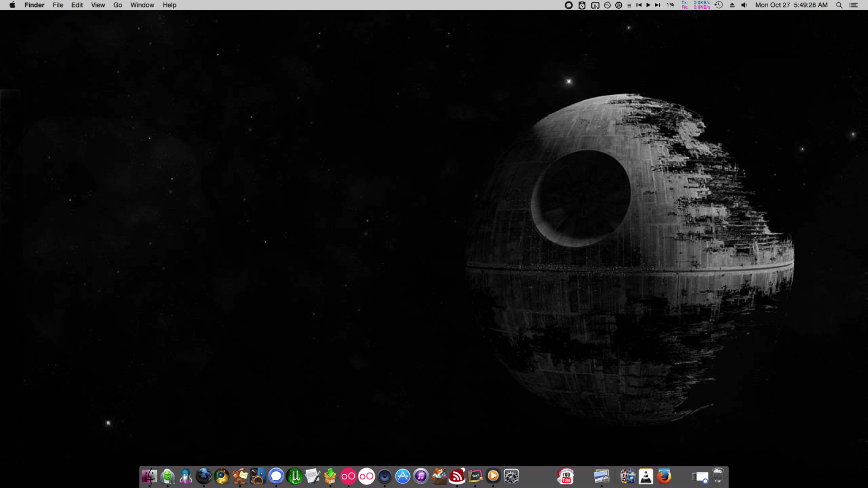This screenshot has height=488, width=868.
Task: Open the Go menu
Action: (118, 5)
